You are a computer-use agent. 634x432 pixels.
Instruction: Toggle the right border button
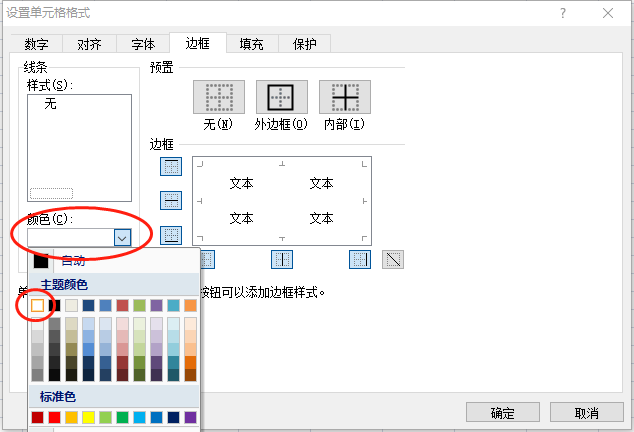(360, 259)
